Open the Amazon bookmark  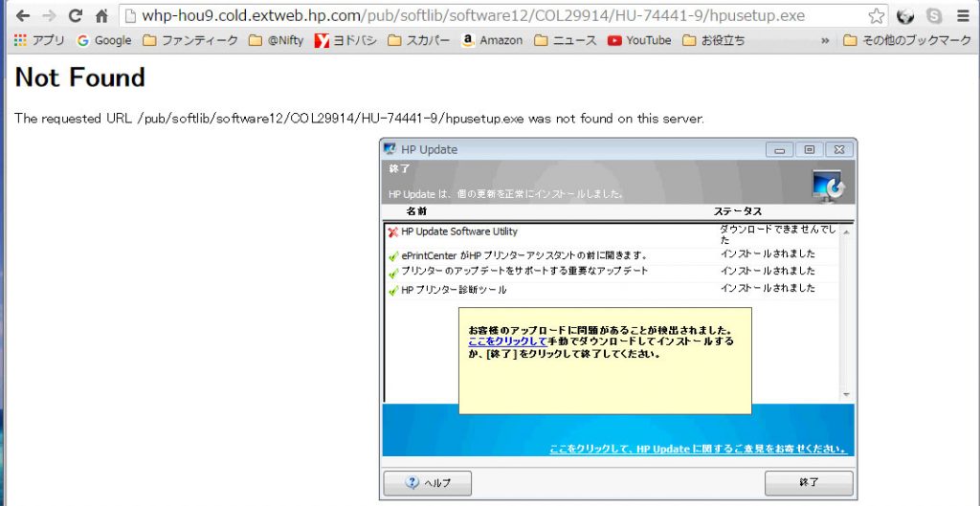click(492, 40)
